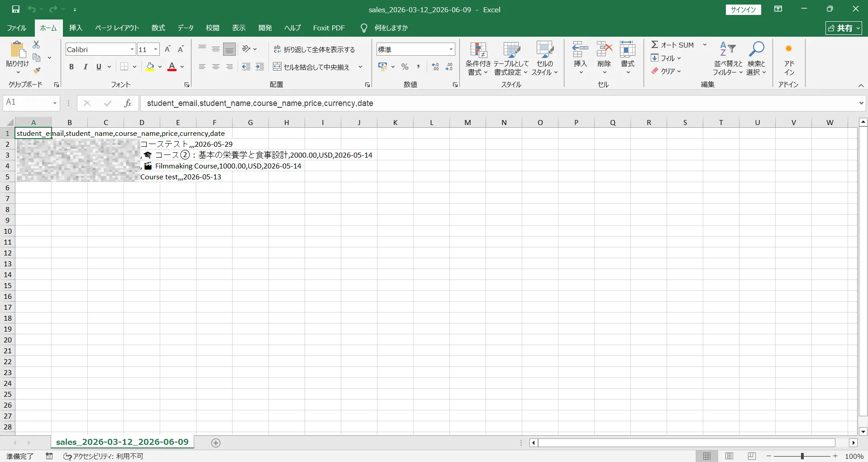Viewport: 868px width, 462px height.
Task: Click the Save icon in title bar
Action: click(16, 9)
